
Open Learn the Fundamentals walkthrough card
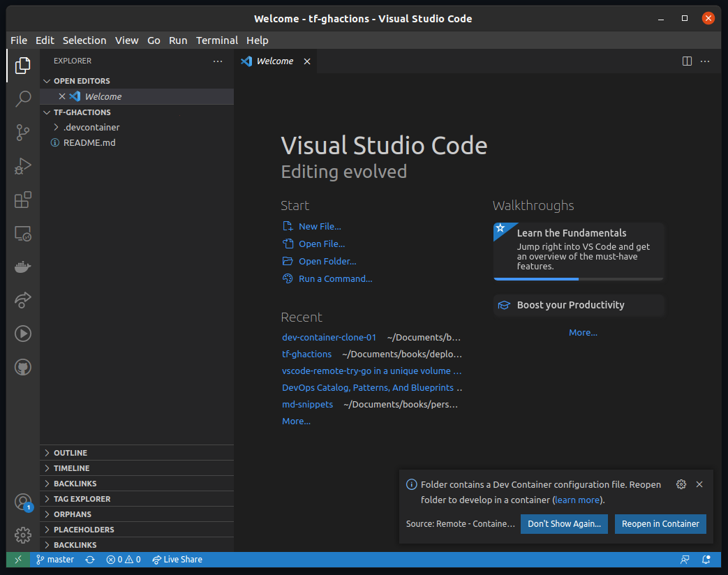[x=579, y=251]
